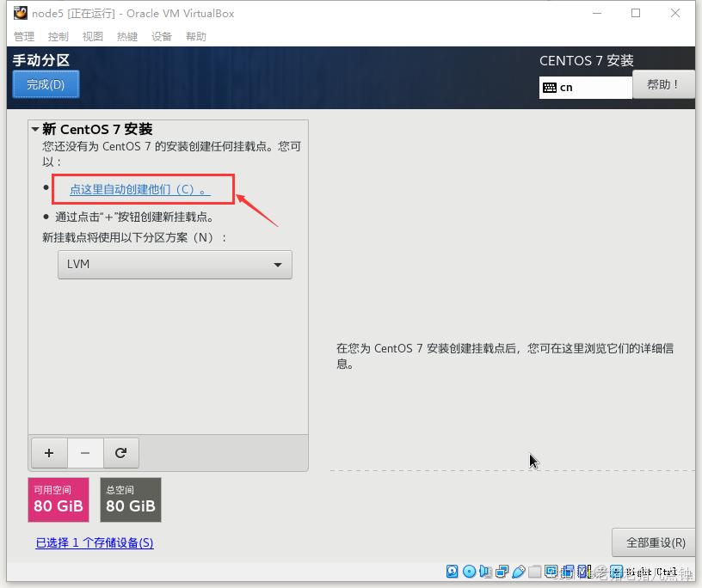Click the Right Ctrl host key indicator
This screenshot has width=702, height=588.
point(651,572)
